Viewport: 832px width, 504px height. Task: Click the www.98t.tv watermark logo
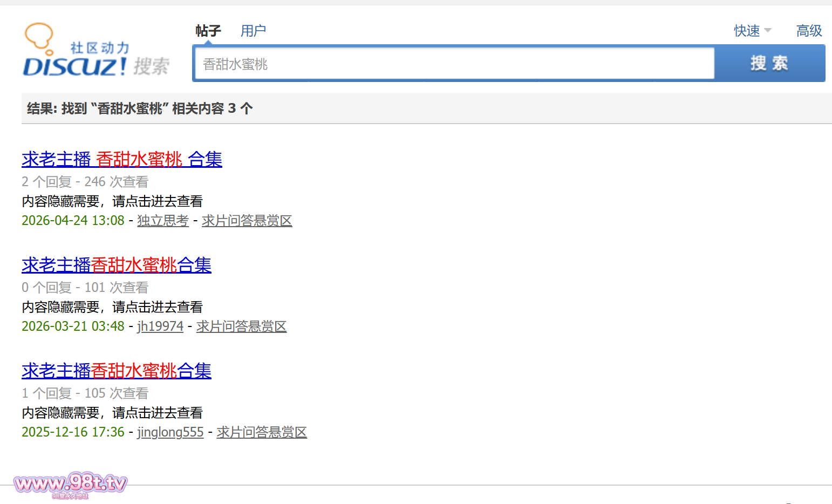tap(70, 484)
